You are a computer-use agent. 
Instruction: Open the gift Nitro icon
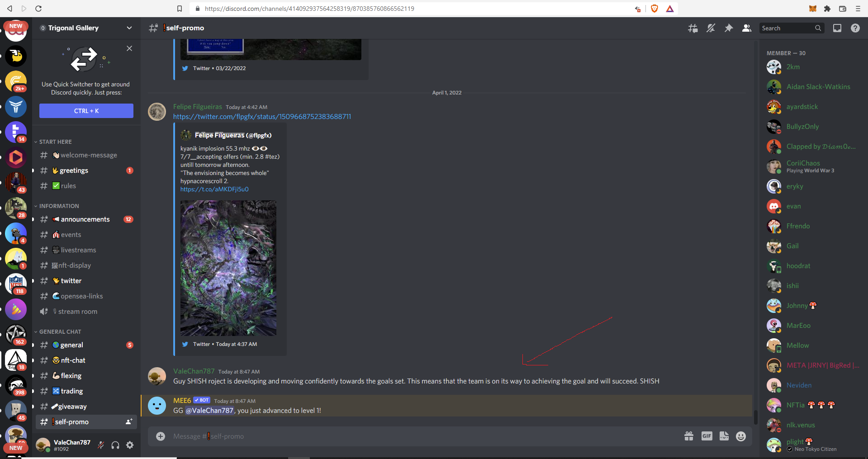(x=689, y=436)
